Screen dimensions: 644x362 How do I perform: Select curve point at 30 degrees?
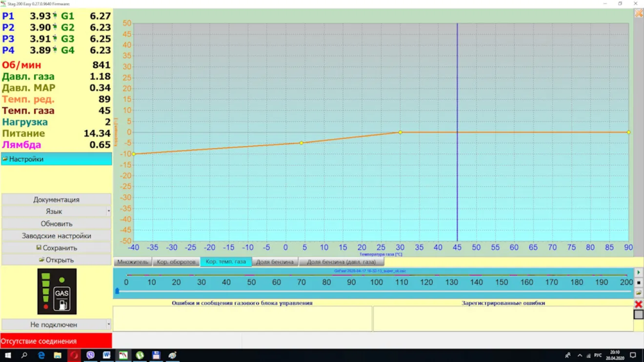401,132
